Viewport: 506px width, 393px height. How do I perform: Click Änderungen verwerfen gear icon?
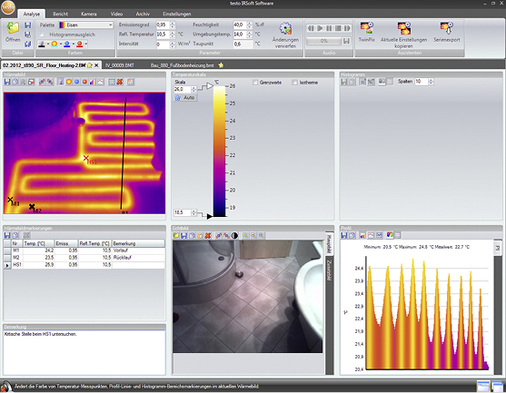pyautogui.click(x=285, y=29)
